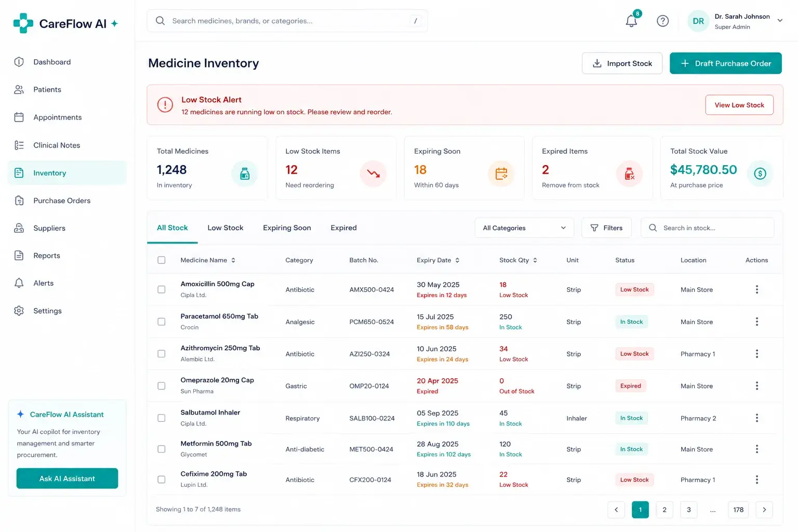Image resolution: width=798 pixels, height=532 pixels.
Task: Click the Appointments calendar icon in sidebar
Action: [19, 117]
